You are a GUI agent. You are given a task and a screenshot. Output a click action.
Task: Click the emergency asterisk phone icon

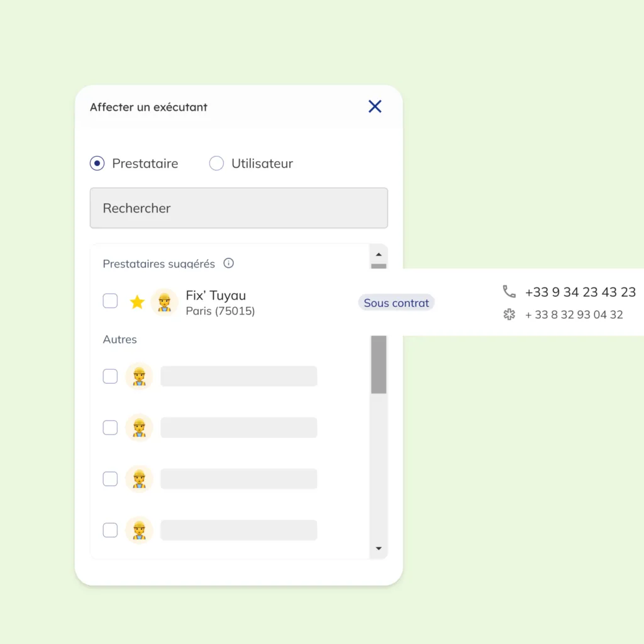[509, 314]
